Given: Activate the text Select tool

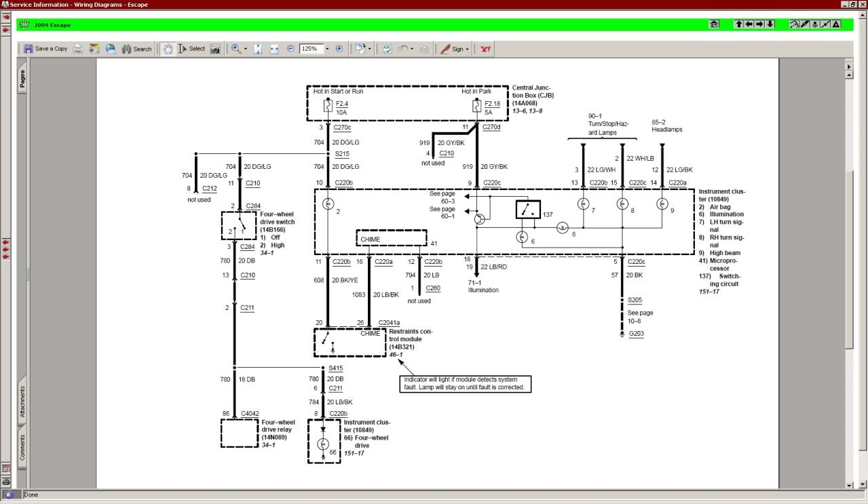Looking at the screenshot, I should coord(191,49).
